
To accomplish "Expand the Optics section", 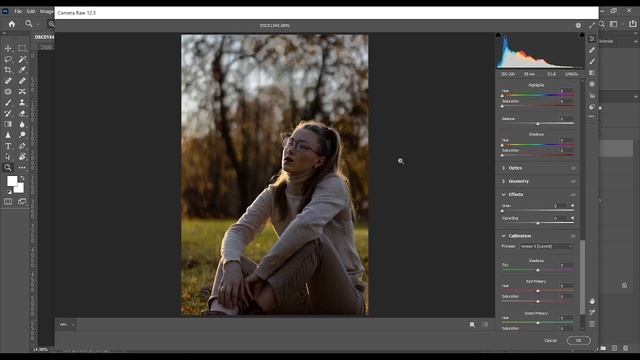I will (503, 168).
